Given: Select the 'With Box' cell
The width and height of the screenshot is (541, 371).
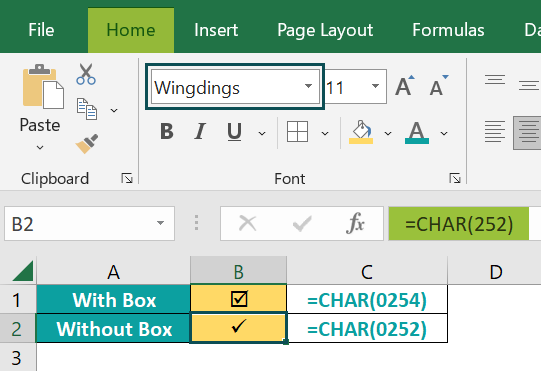Looking at the screenshot, I should (114, 299).
